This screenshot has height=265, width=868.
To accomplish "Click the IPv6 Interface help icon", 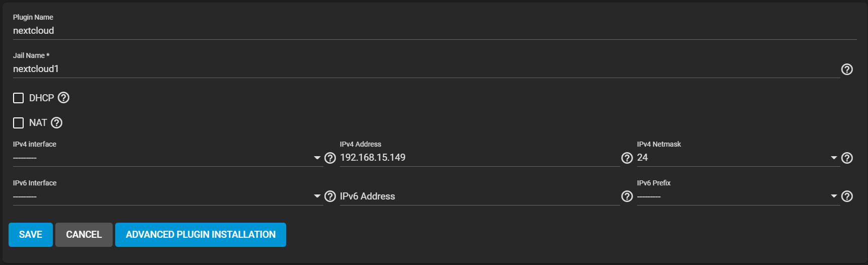I will (x=330, y=196).
